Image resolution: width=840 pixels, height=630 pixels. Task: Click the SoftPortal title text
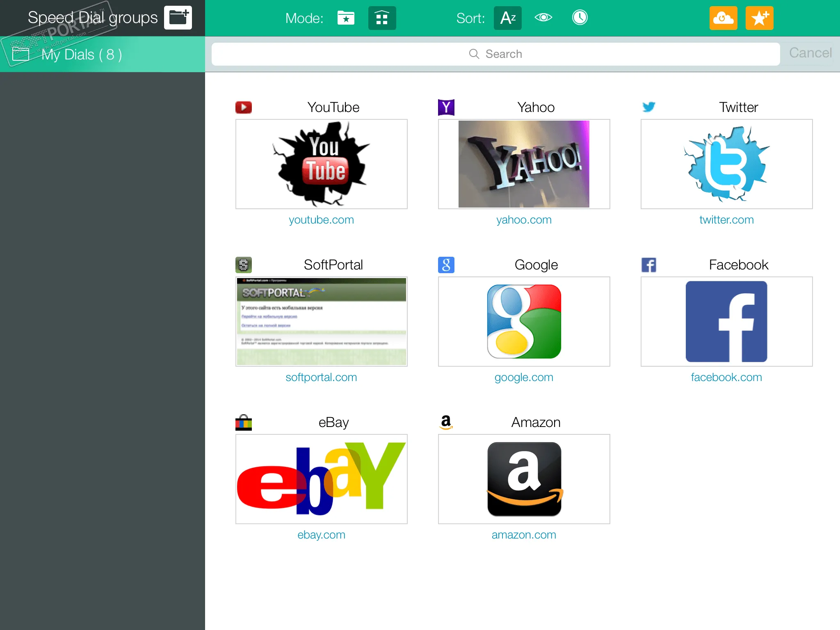[x=333, y=265]
